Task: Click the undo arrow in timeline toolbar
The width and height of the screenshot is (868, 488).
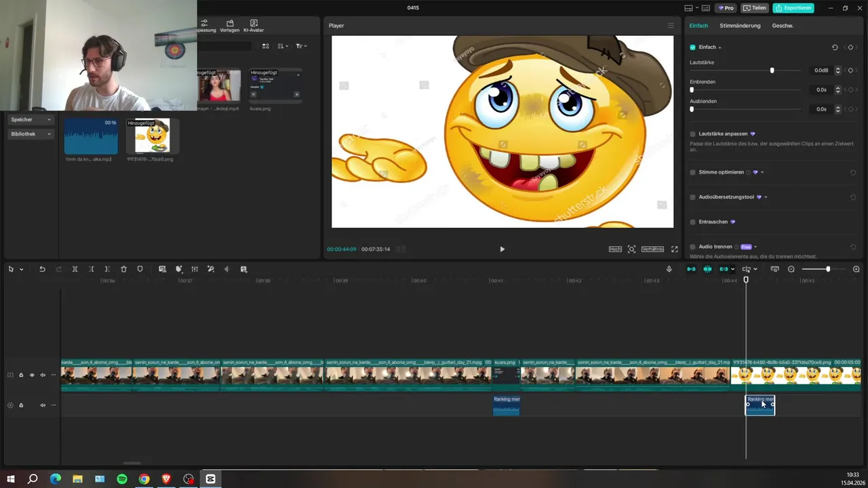Action: [x=42, y=269]
